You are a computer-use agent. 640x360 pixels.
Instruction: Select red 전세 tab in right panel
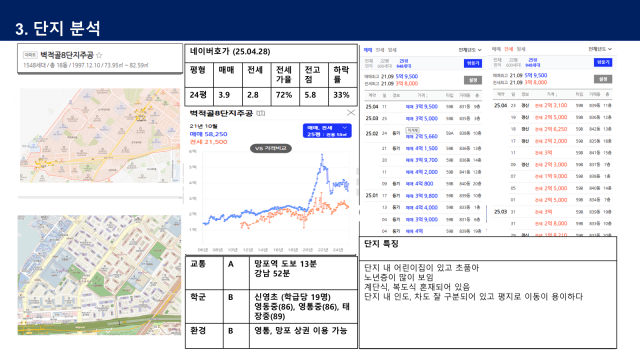click(509, 49)
